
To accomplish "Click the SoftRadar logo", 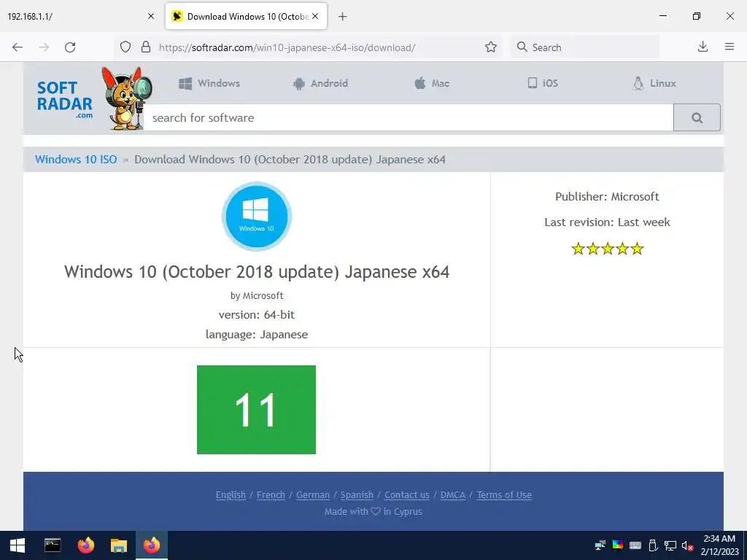I will coord(65,101).
